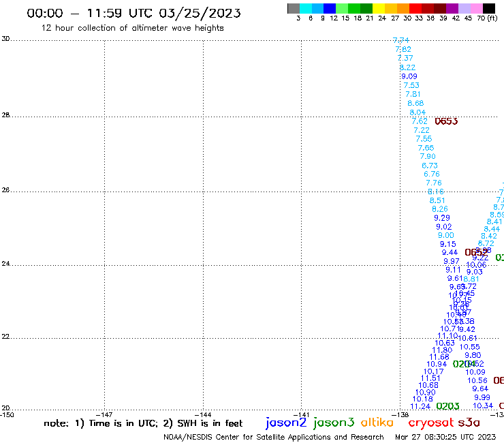Click the 10.56 wave height reading
The height and width of the screenshot is (443, 504).
[x=477, y=381]
